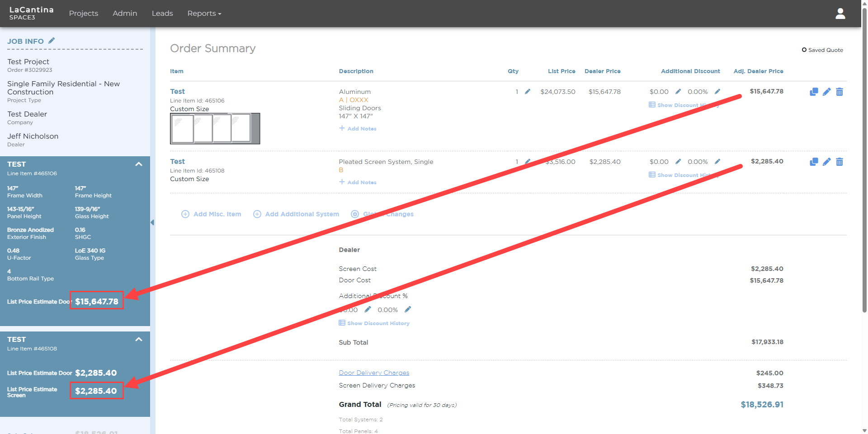Show Discount History in Dealer section
The image size is (868, 434).
pos(374,323)
